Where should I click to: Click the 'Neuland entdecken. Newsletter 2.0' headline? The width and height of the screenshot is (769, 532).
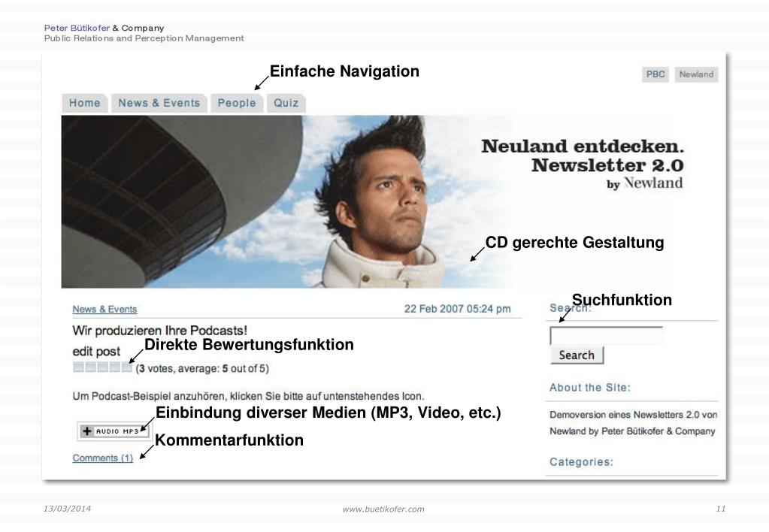click(x=583, y=156)
